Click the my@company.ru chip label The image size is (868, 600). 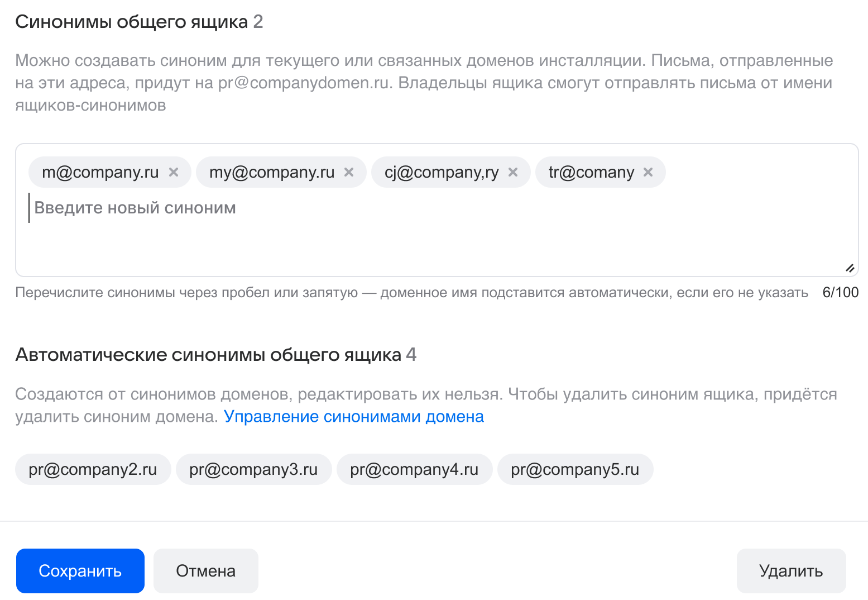pos(272,172)
